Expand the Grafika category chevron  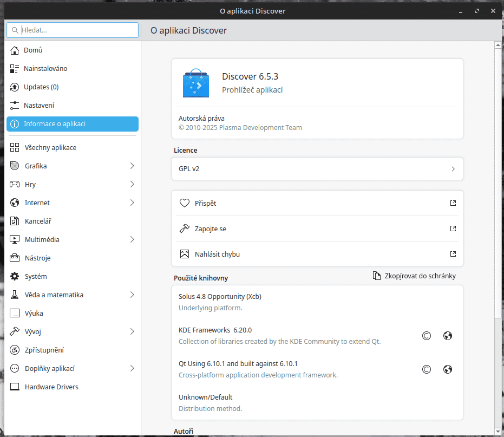(x=132, y=166)
